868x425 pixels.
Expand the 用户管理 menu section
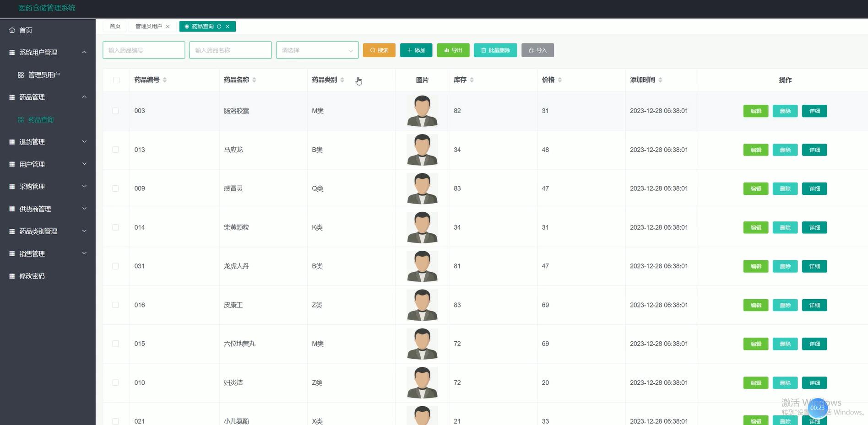84,164
